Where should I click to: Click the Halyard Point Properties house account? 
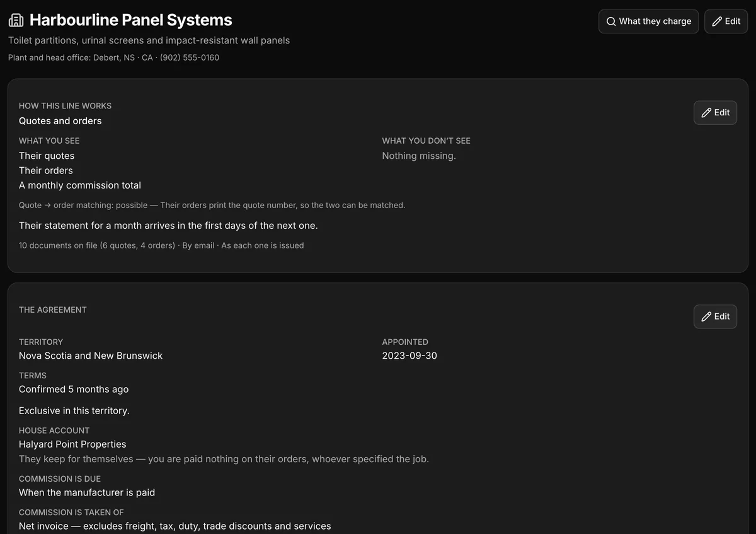[x=72, y=444]
